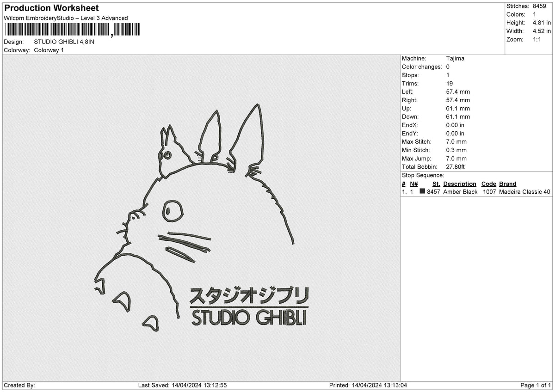This screenshot has width=555, height=392.
Task: Click the Japanese katakana lettering in the design
Action: click(249, 295)
